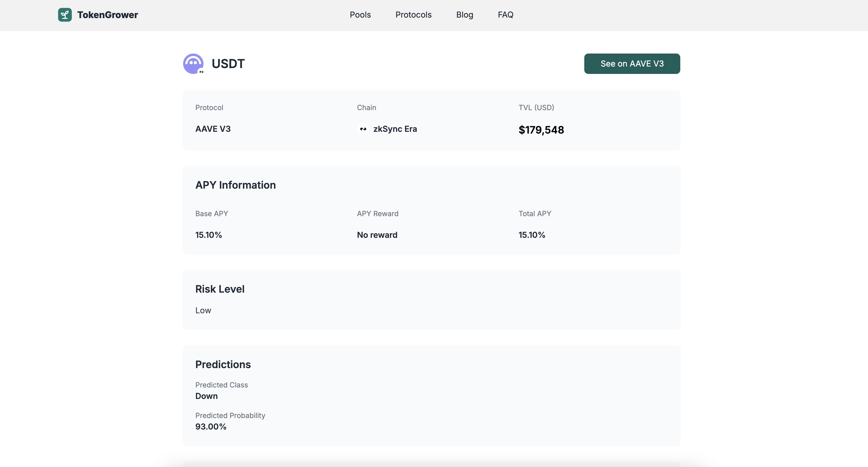Click the TokenGrower sprout logo icon

(65, 15)
